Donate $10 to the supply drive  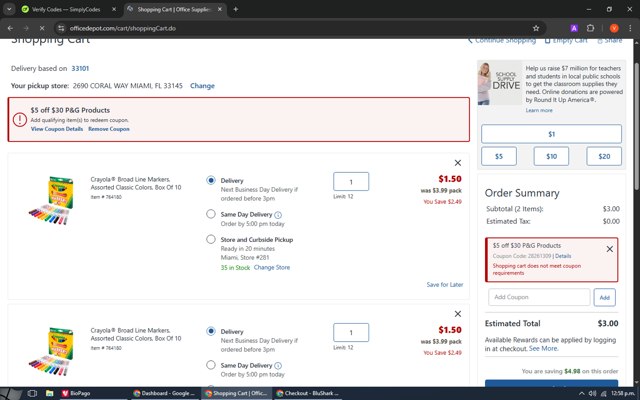coord(551,156)
